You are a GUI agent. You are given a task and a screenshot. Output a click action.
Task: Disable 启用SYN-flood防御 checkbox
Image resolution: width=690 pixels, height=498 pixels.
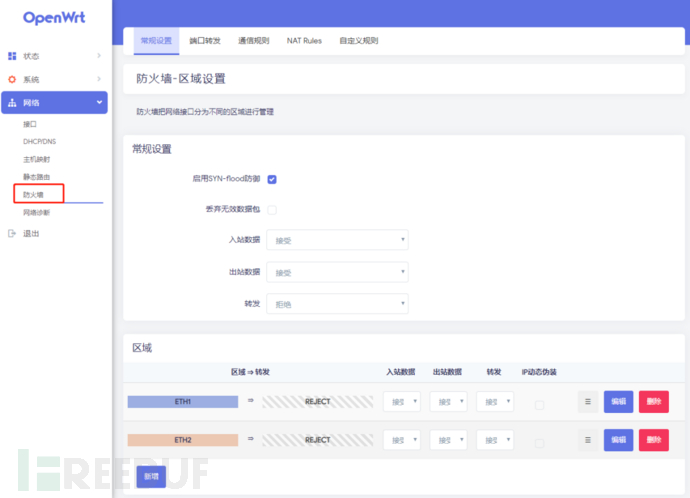272,179
